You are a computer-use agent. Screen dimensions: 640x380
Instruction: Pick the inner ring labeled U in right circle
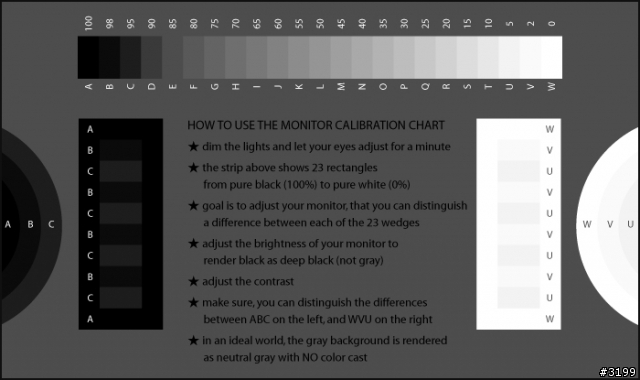click(630, 224)
